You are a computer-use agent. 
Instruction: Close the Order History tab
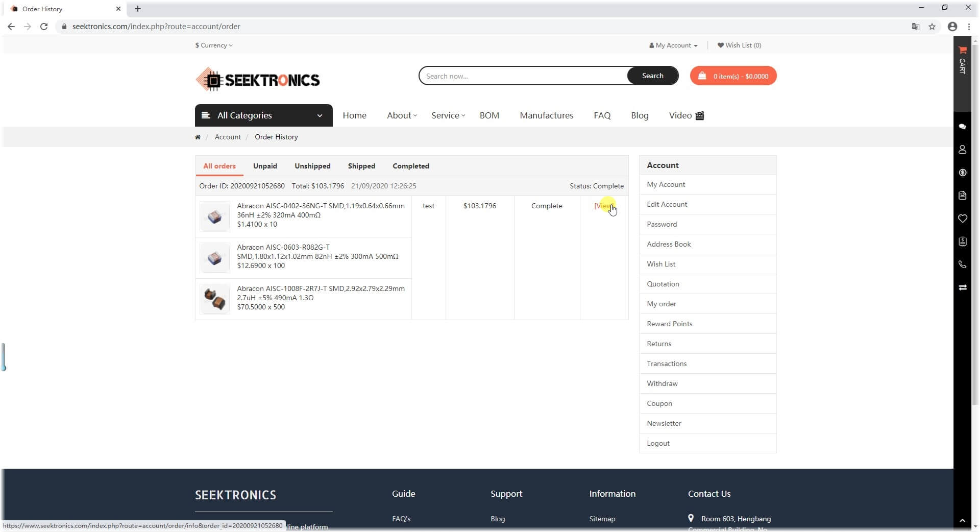tap(118, 9)
